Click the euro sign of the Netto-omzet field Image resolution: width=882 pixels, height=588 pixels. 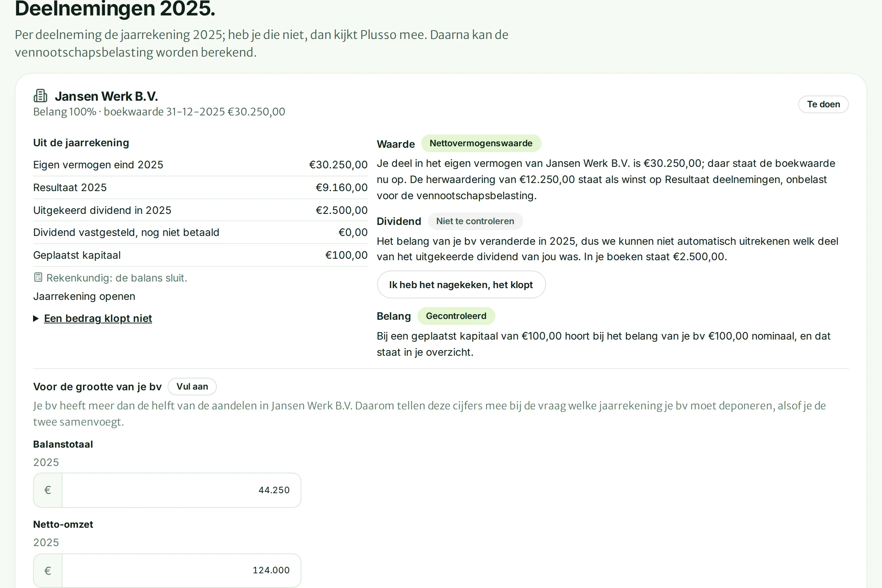48,571
